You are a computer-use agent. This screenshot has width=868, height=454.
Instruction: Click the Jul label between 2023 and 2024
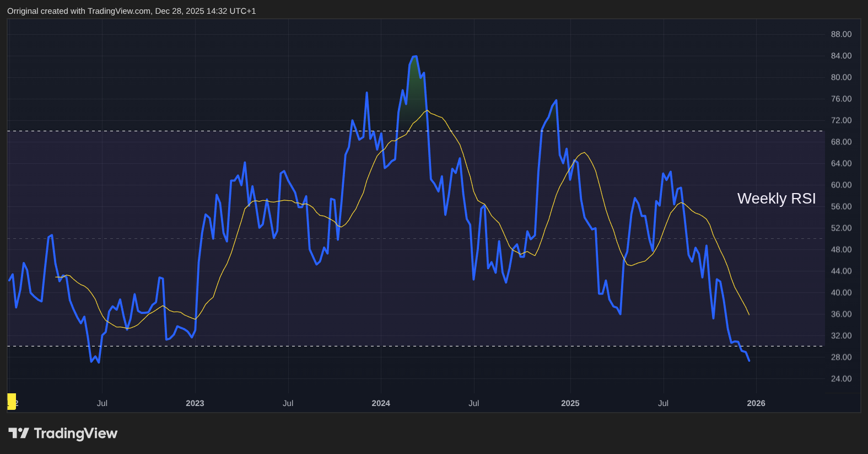coord(288,403)
